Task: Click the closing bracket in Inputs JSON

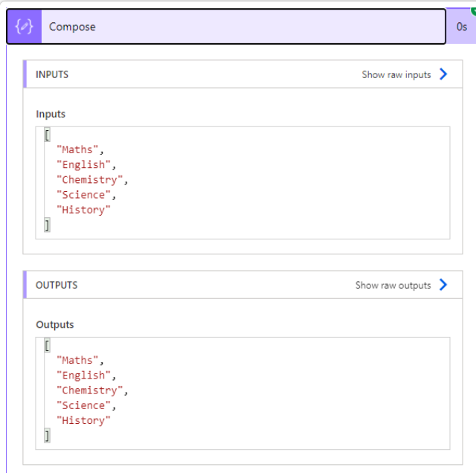Action: pos(47,225)
